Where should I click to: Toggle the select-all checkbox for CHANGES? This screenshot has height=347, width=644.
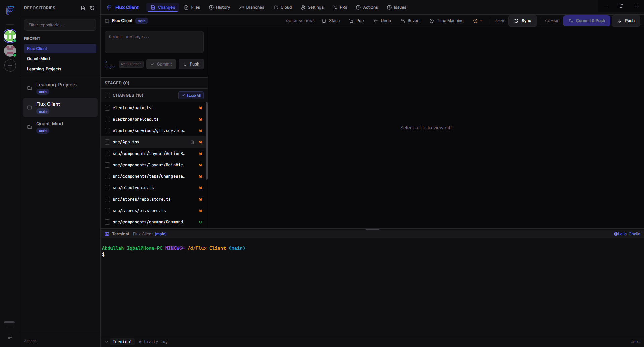coord(107,95)
